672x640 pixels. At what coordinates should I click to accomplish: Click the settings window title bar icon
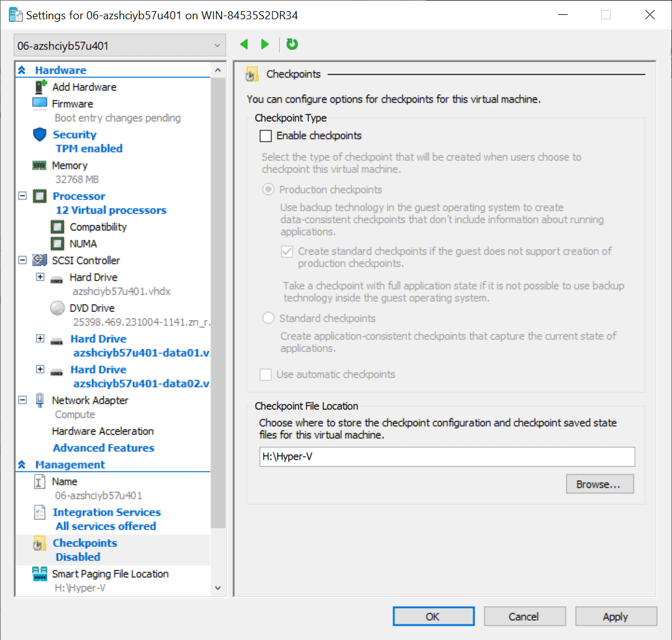(16, 15)
